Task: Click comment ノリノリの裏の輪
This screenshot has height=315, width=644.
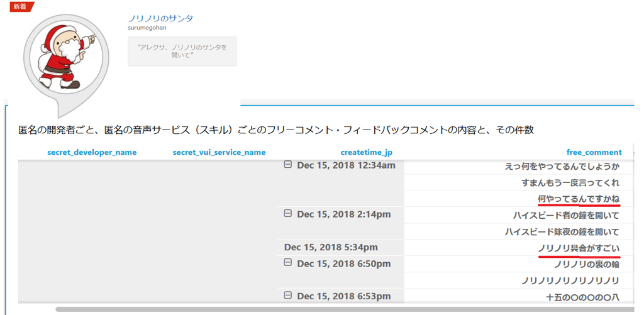Action: pos(587,265)
